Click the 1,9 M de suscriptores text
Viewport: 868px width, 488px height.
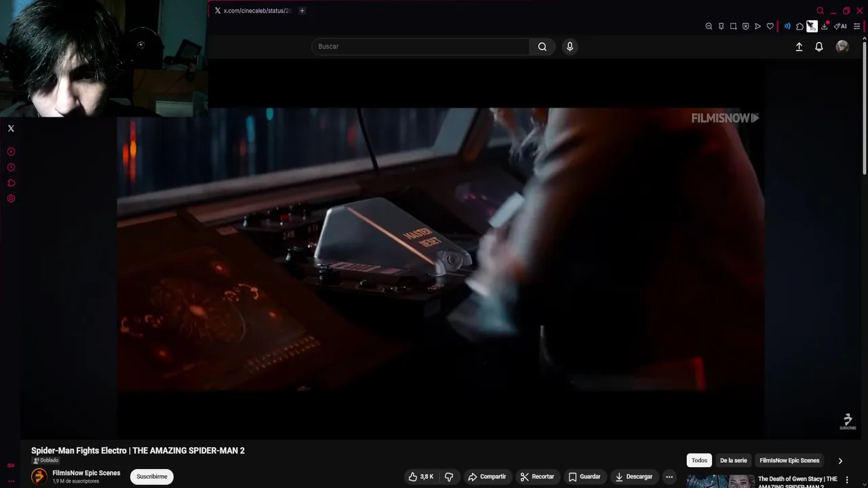76,481
